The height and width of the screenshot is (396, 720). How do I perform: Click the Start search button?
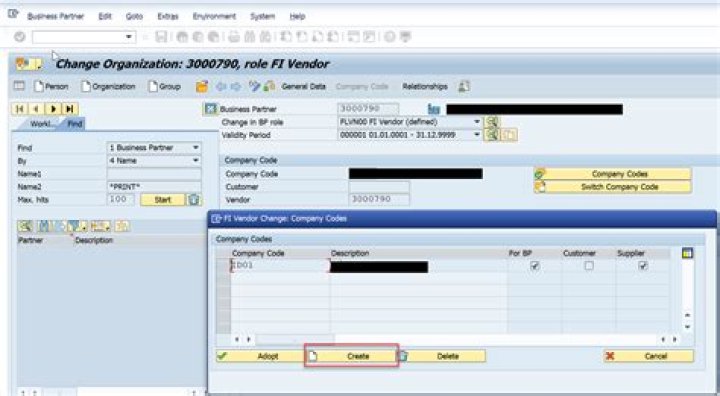click(163, 199)
